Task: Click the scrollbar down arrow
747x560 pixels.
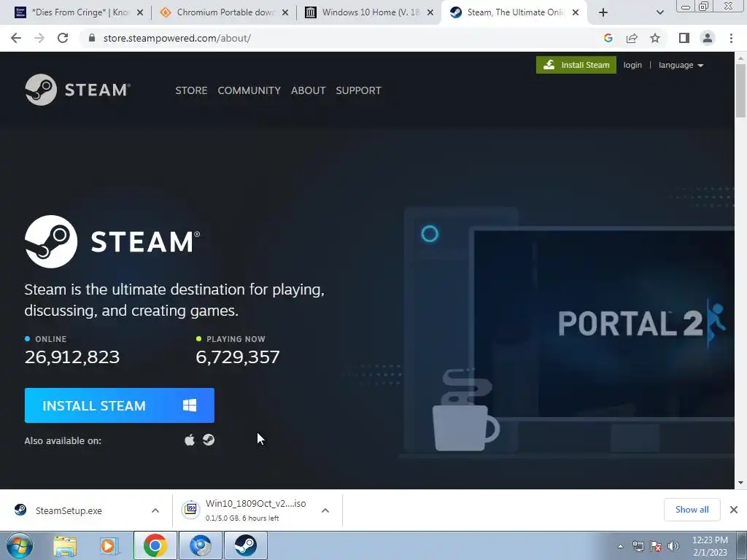Action: [x=740, y=483]
